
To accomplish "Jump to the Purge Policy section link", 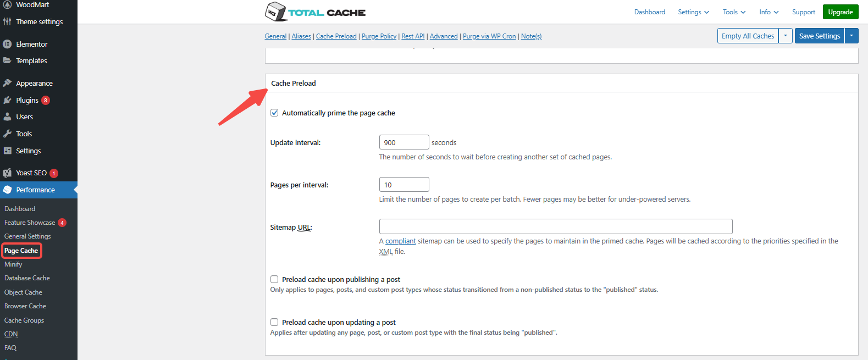I will point(379,36).
